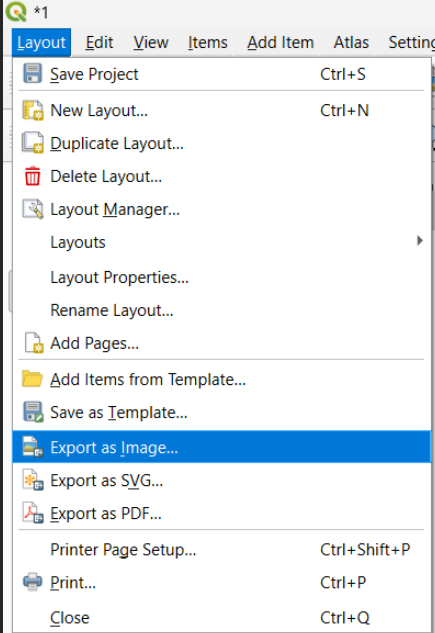Click the Save Project floppy disk icon
Image resolution: width=435 pixels, height=633 pixels.
coord(32,73)
